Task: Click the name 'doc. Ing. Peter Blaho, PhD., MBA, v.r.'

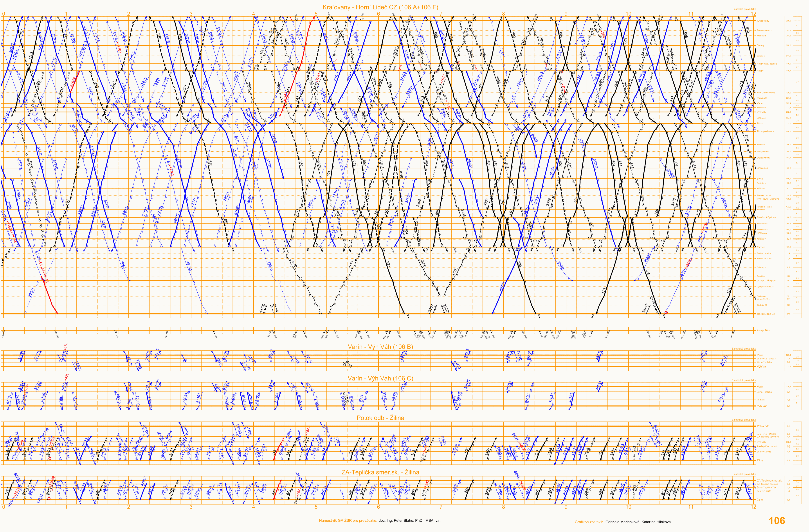Action: (409, 520)
